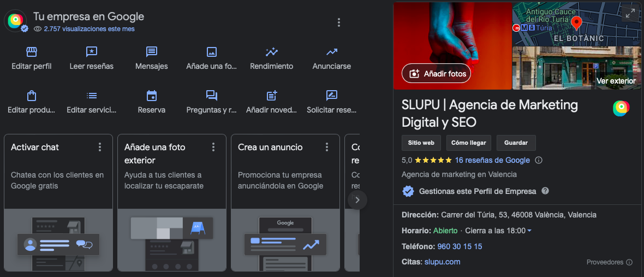
Task: Open Leer reseñas star icon
Action: point(92,52)
